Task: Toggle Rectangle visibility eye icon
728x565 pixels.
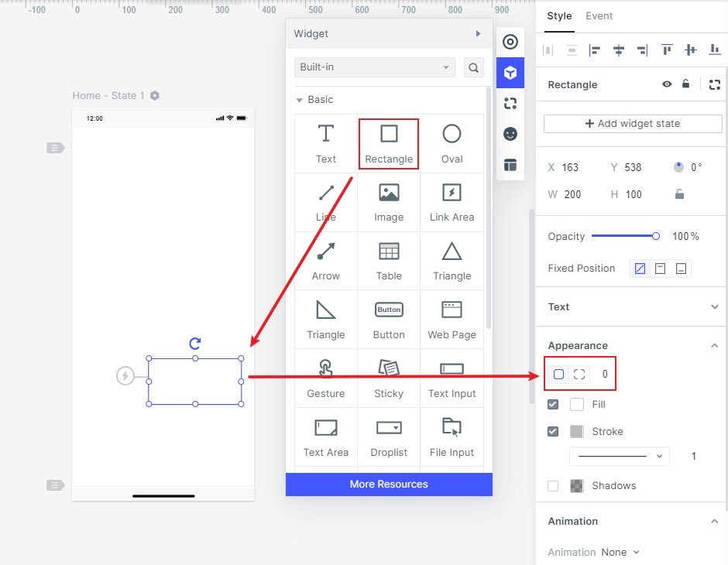Action: point(667,84)
